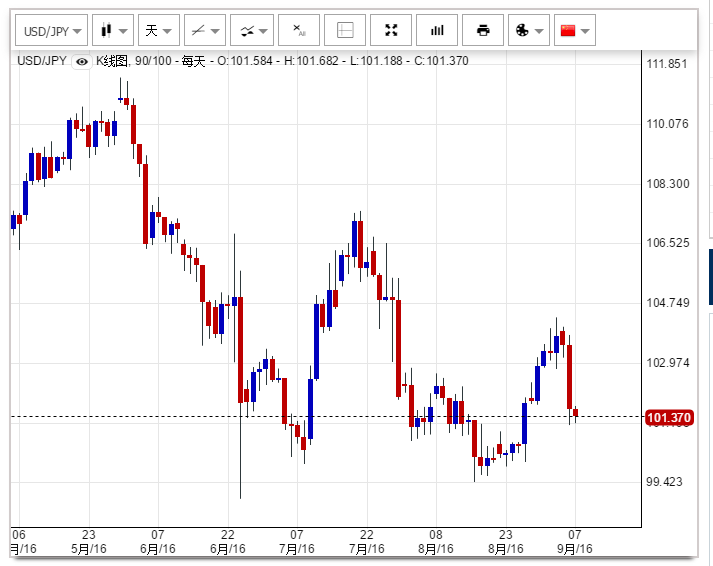Click the USD/JPY legend label
The width and height of the screenshot is (713, 566).
[42, 61]
